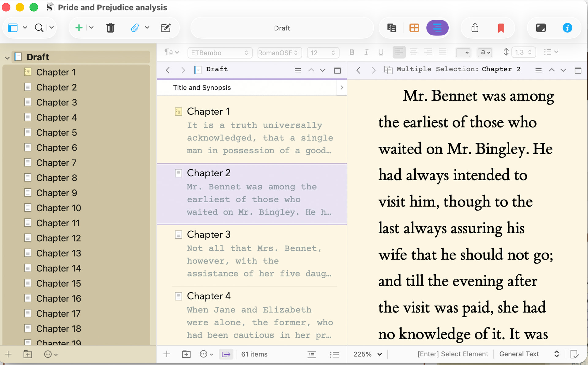Viewport: 588px width, 365px height.
Task: Open the composition mode icon
Action: tap(541, 28)
